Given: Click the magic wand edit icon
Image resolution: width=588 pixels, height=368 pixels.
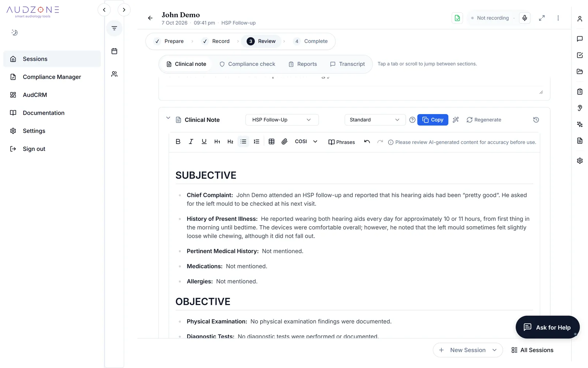Looking at the screenshot, I should click(x=456, y=120).
